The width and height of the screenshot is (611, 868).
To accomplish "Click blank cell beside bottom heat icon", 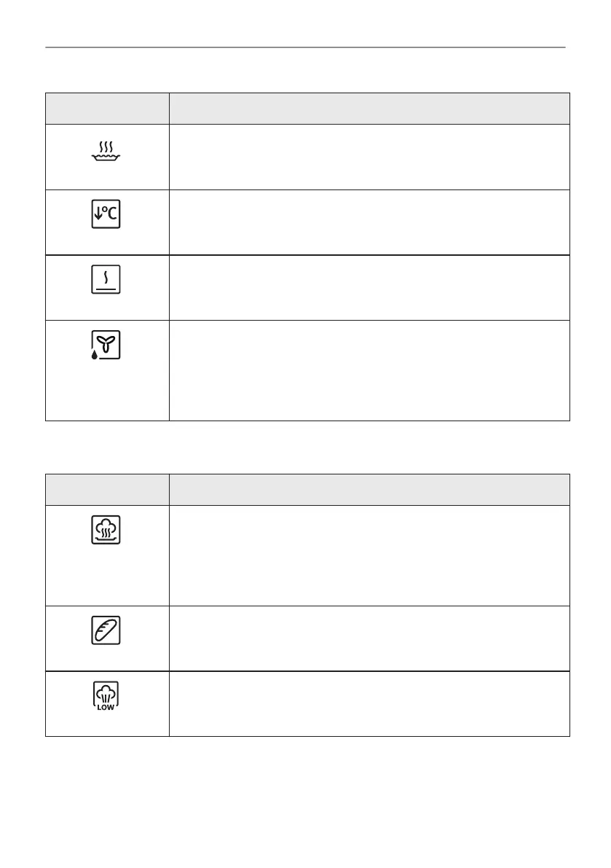I will pyautogui.click(x=369, y=286).
